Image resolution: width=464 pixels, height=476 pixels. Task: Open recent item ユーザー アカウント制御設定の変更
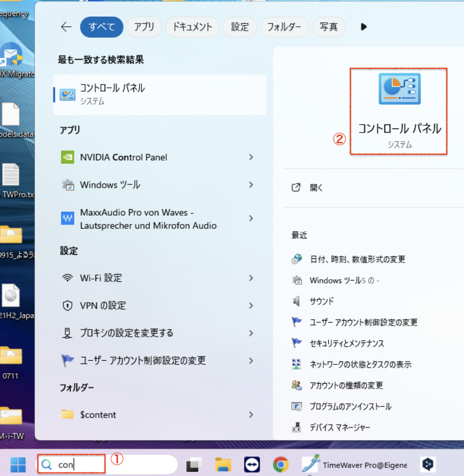point(364,322)
